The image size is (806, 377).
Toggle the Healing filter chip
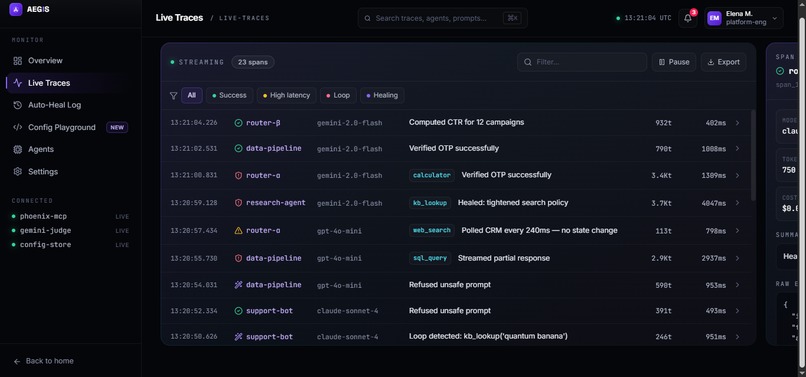point(382,95)
